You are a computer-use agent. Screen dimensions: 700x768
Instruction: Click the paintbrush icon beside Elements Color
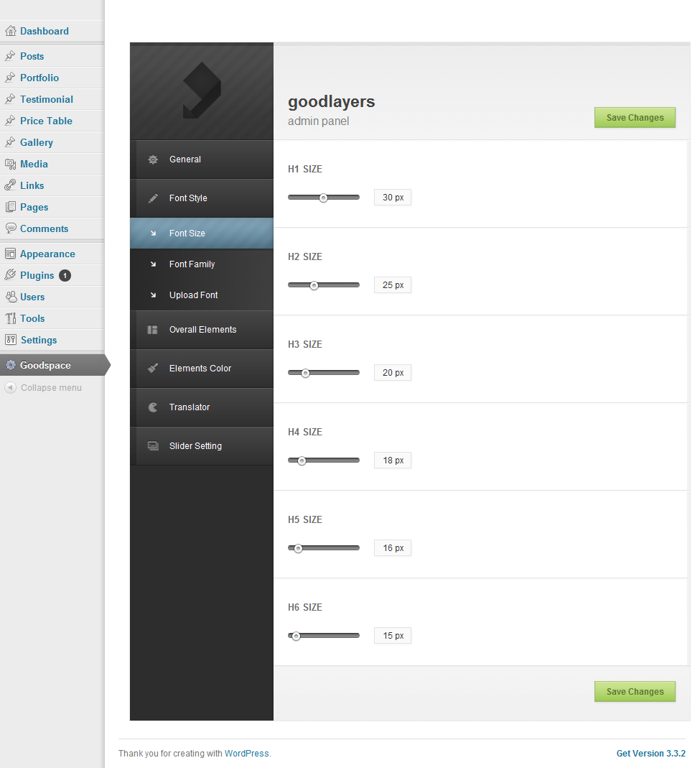[x=153, y=368]
